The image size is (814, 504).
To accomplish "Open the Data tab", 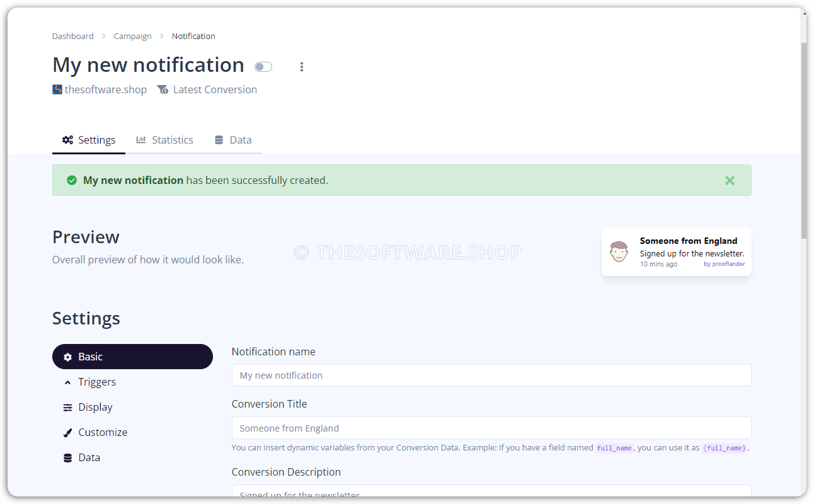I will tap(233, 140).
